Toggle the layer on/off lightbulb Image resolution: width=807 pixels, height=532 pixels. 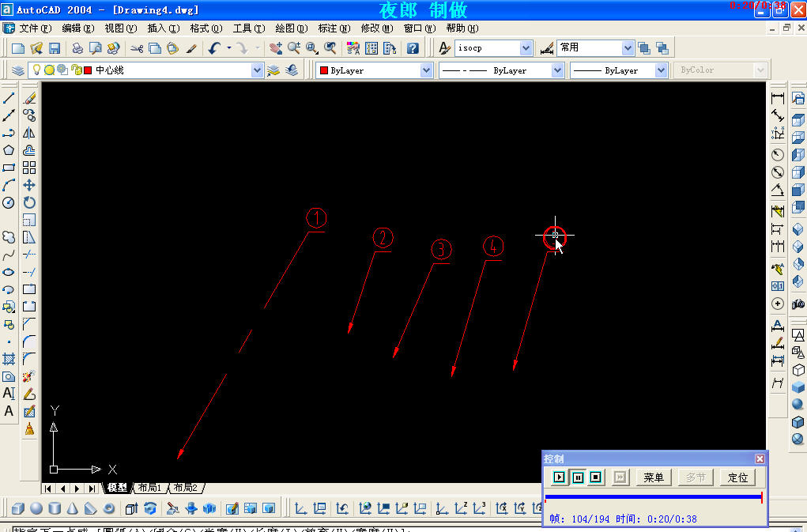36,70
